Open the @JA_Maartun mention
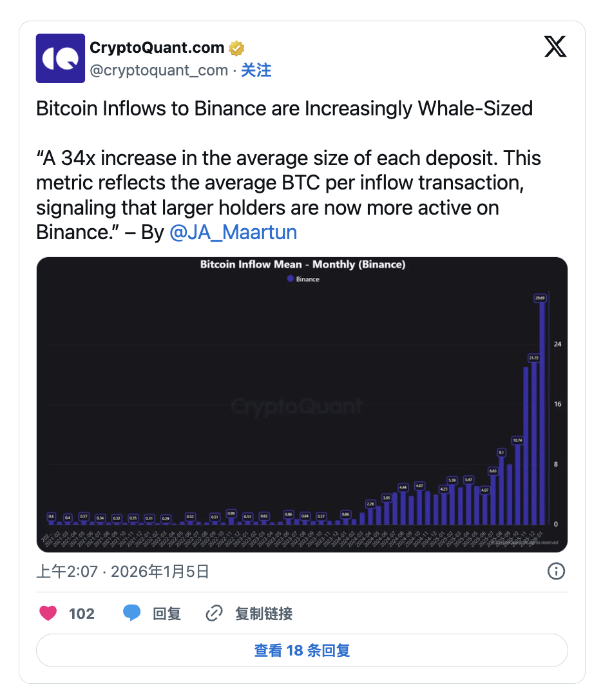The image size is (603, 700). pos(233,232)
